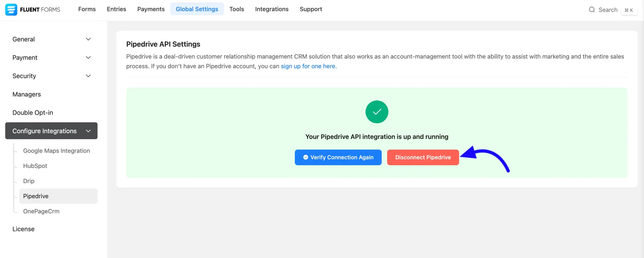Open the Tools menu
Screen dimensions: 644x258
(x=237, y=9)
